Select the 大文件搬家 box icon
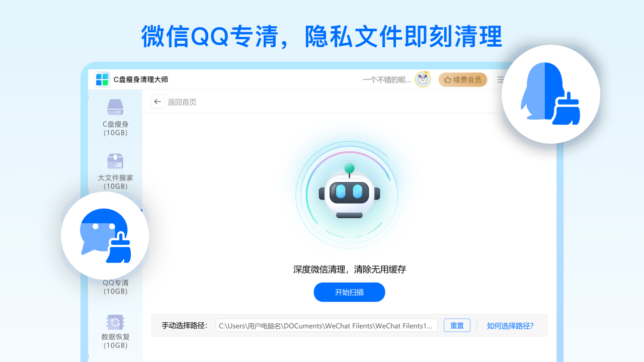 [115, 161]
